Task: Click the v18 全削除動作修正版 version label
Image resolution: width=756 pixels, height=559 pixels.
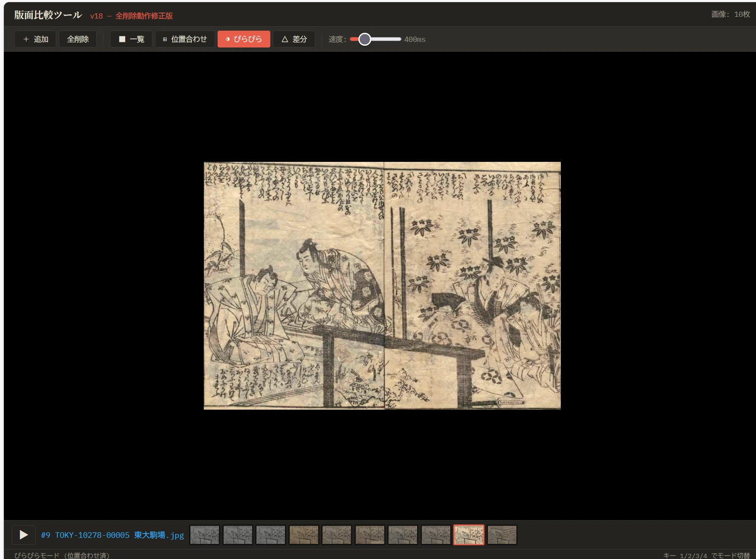Action: [x=132, y=16]
